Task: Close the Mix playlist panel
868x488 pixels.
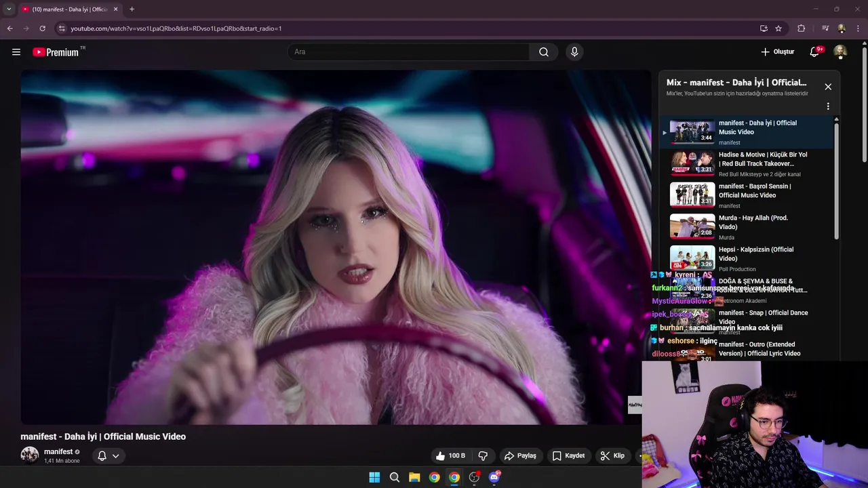Action: tap(828, 87)
